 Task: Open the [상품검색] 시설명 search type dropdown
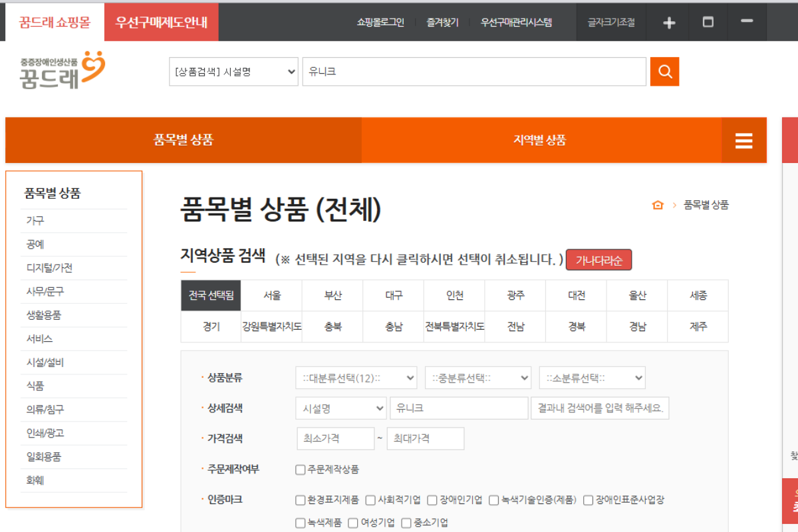tap(233, 72)
